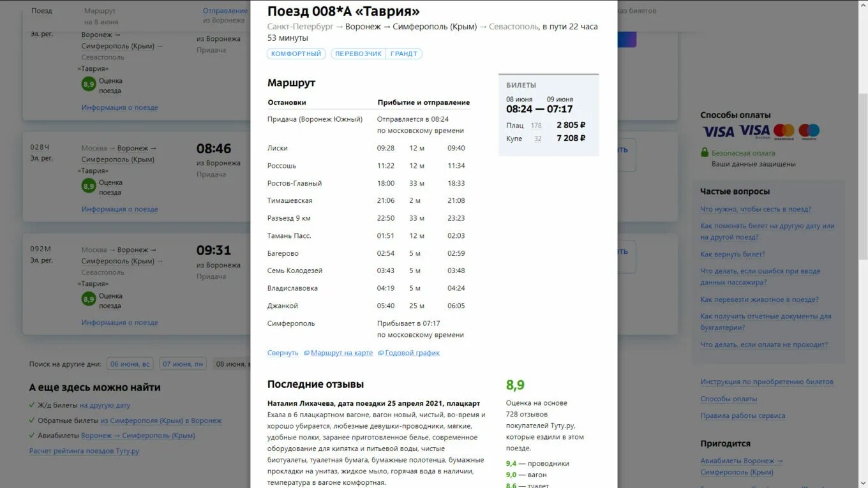This screenshot has height=488, width=868.
Task: Click departure time 09:31 of train 092М
Action: click(x=214, y=250)
